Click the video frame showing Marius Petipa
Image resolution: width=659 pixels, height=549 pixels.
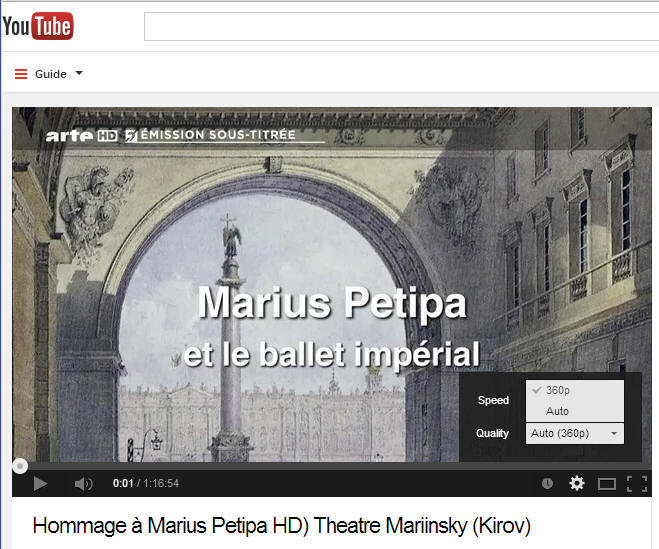(x=235, y=285)
